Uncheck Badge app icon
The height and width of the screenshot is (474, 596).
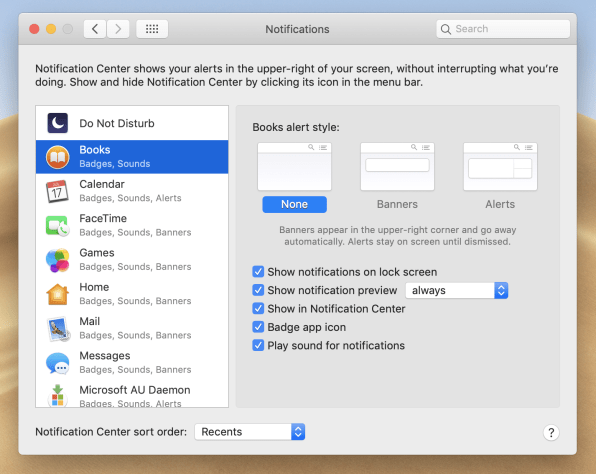pos(258,327)
